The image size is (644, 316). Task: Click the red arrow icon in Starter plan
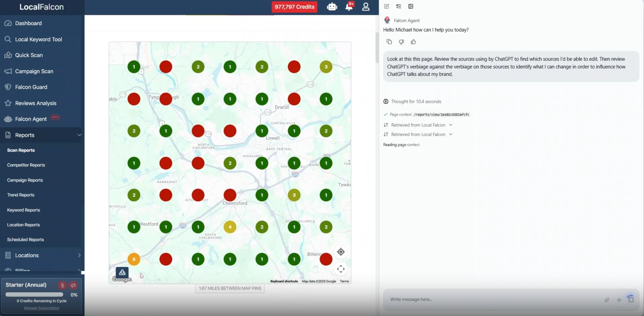click(73, 285)
